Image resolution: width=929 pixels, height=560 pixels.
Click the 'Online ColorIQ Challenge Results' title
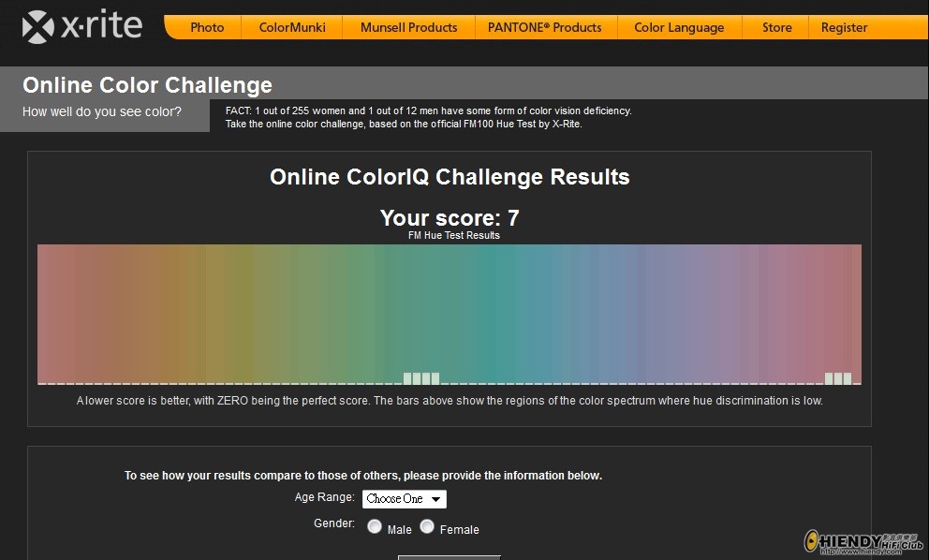pos(450,177)
